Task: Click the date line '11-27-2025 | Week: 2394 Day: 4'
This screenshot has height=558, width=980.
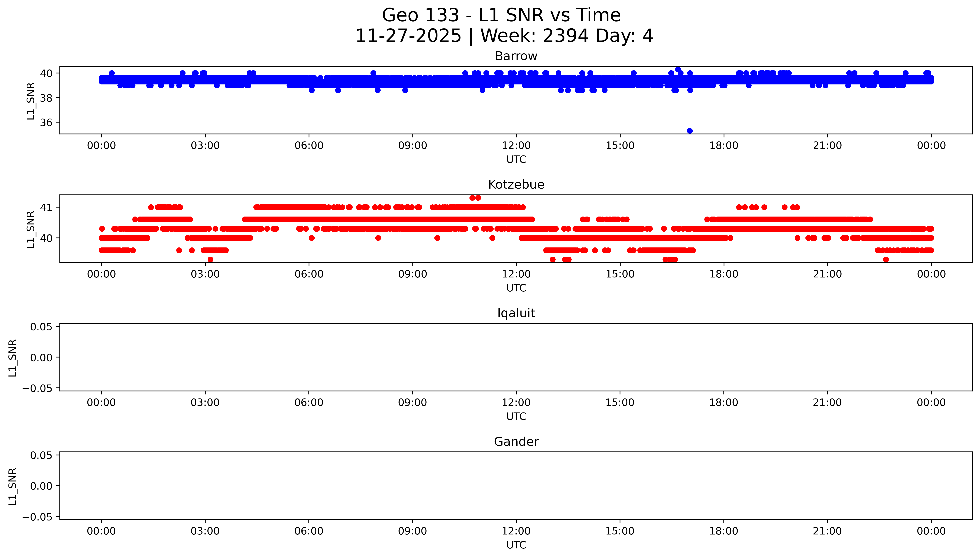Action: click(504, 36)
